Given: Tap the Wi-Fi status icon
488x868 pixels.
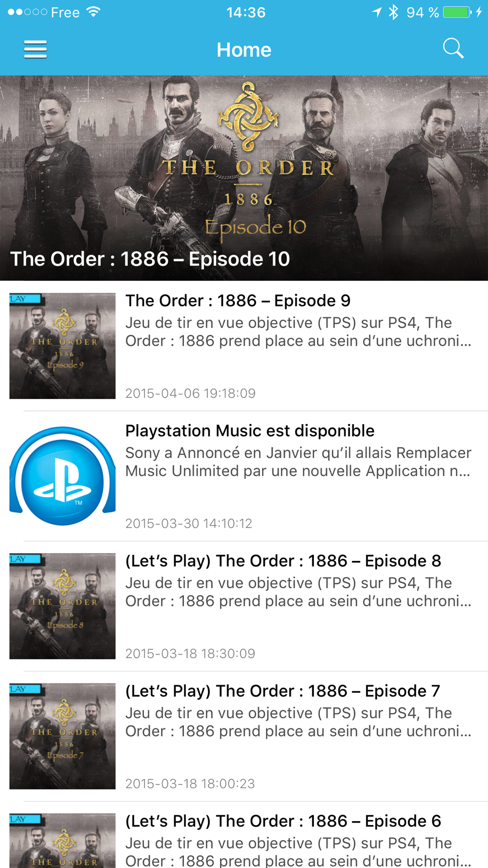Looking at the screenshot, I should coord(93,12).
